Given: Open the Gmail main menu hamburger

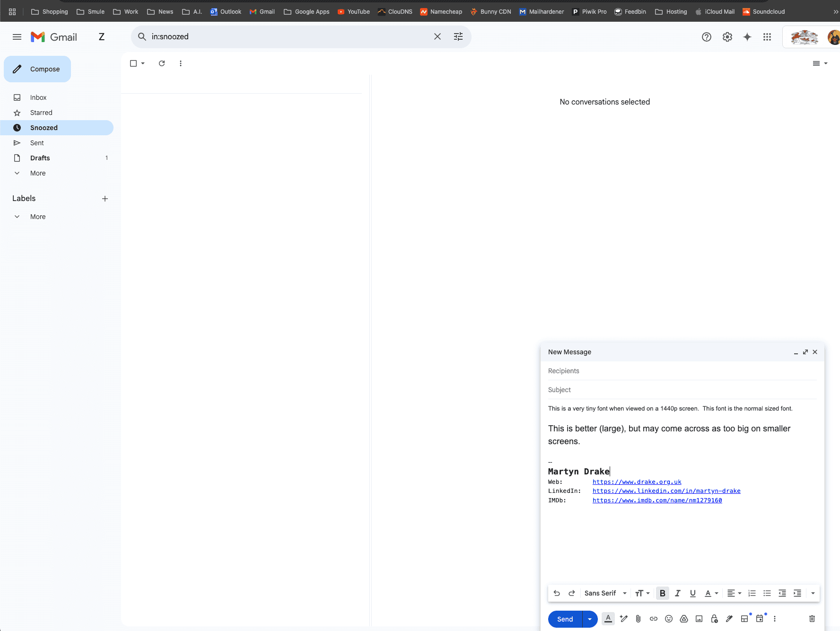Looking at the screenshot, I should [17, 37].
